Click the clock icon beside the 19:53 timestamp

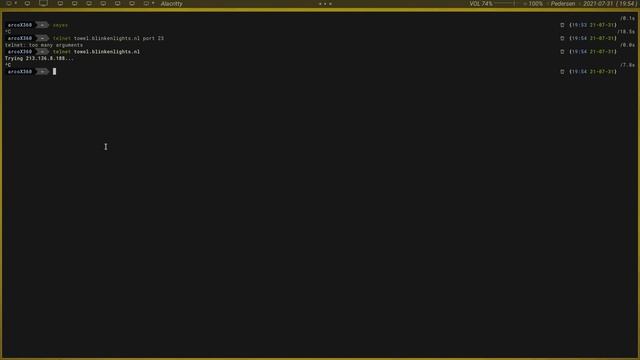coord(562,25)
